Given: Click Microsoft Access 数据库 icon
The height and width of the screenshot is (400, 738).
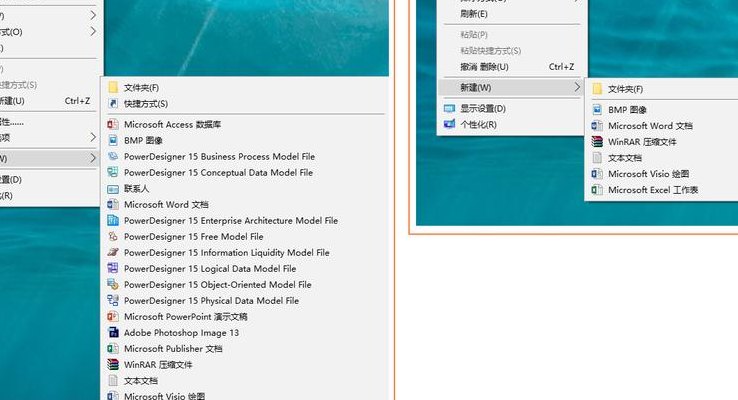Looking at the screenshot, I should click(113, 124).
